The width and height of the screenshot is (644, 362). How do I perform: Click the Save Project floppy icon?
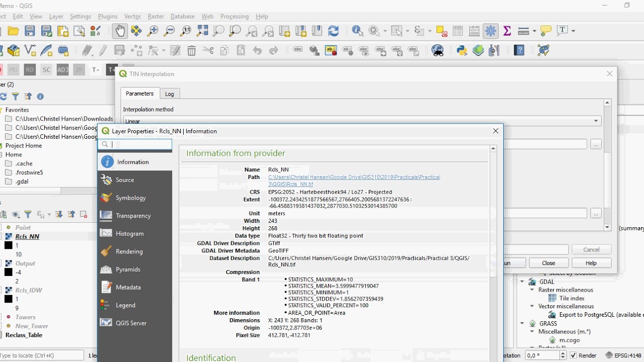click(30, 31)
